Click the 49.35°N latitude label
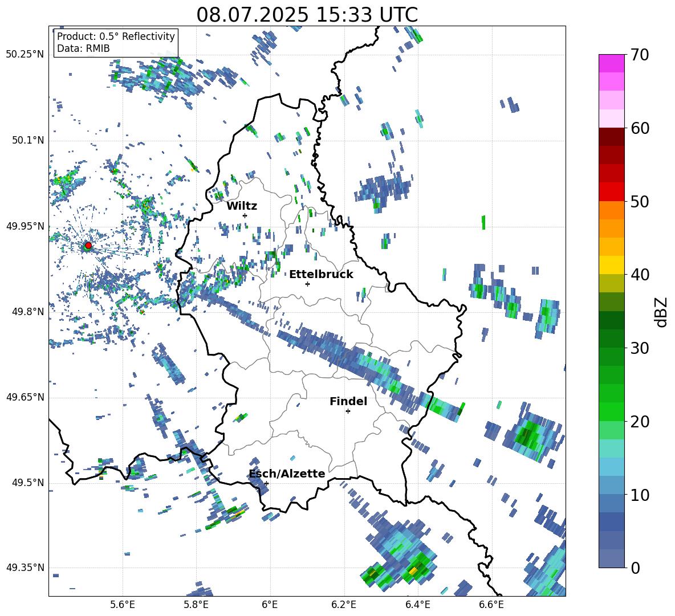Screen dimensions: 675x616 pos(25,568)
